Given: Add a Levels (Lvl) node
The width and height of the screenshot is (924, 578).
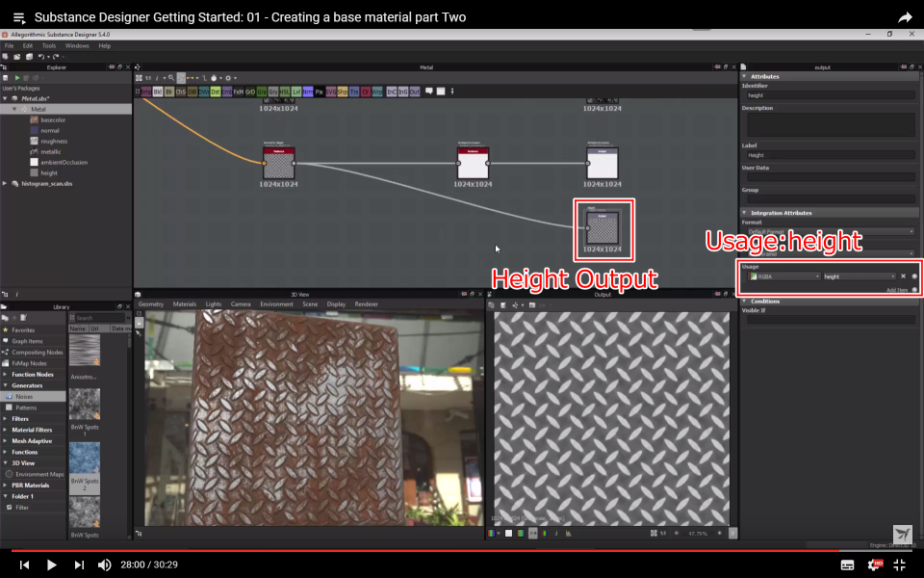Looking at the screenshot, I should click(x=295, y=92).
